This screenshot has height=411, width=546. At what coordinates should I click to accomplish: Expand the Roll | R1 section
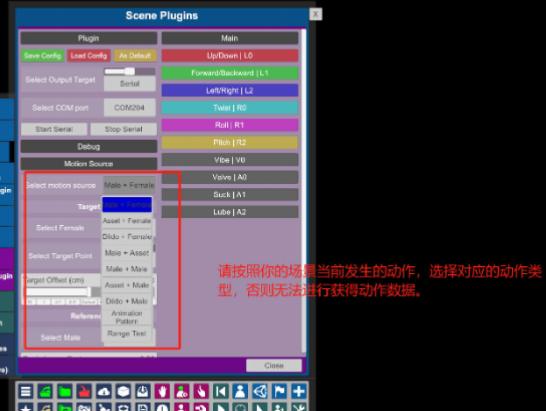pyautogui.click(x=230, y=125)
